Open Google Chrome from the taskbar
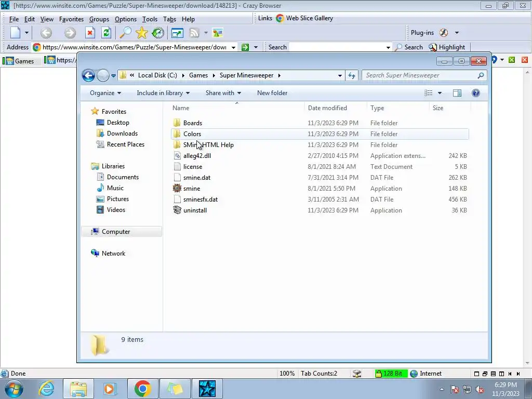Screen dimensions: 532x399 pos(142,389)
